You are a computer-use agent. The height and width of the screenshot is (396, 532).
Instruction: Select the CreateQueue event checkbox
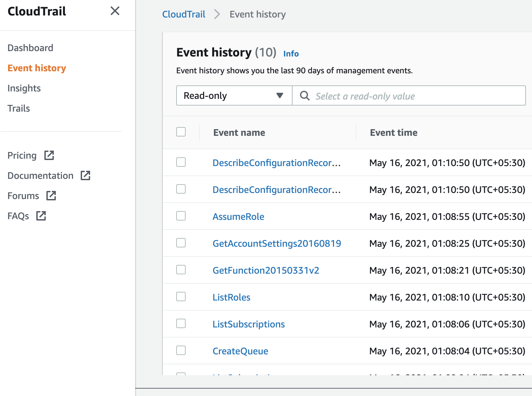181,350
